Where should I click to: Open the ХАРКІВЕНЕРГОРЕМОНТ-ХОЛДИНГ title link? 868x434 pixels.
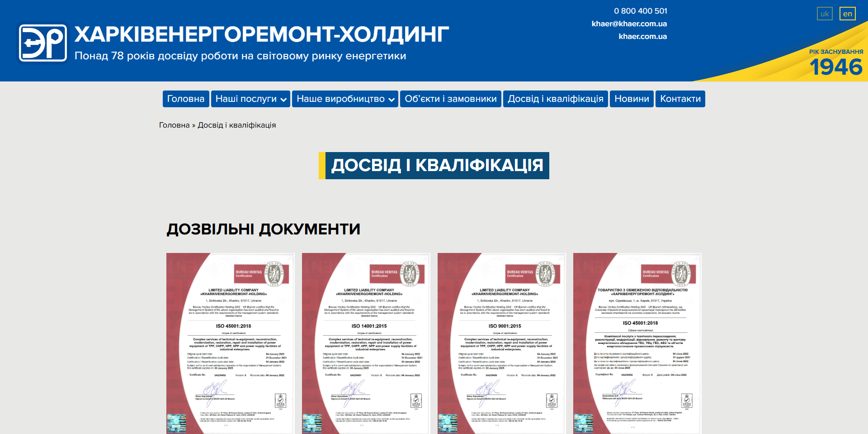pyautogui.click(x=262, y=34)
